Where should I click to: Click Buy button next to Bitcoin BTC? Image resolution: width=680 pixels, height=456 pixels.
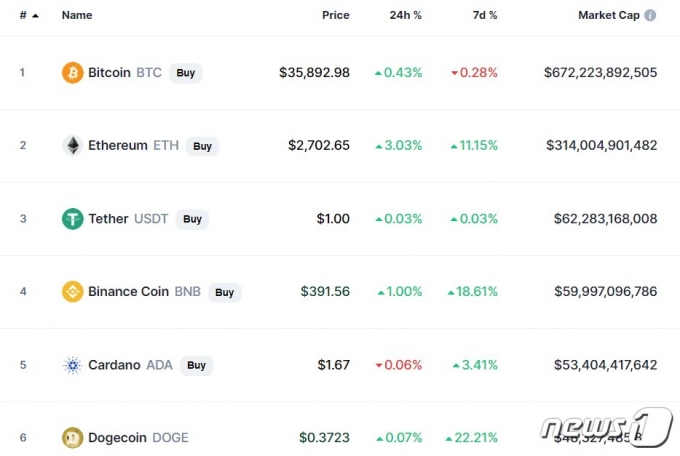[x=186, y=73]
